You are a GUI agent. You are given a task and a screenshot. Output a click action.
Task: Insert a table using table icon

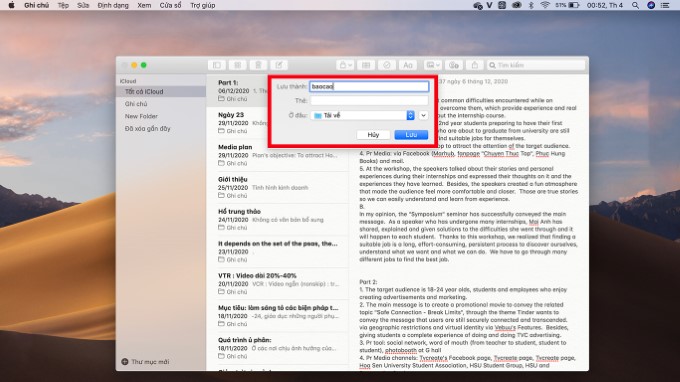pos(366,65)
